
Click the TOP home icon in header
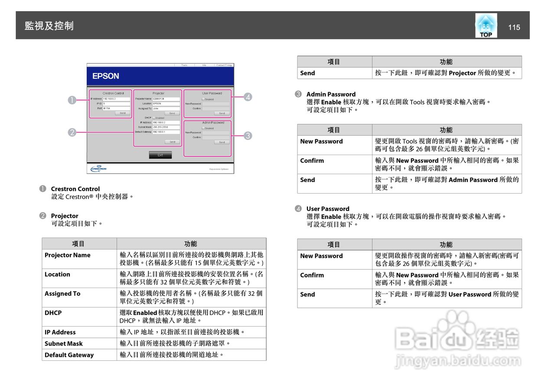click(486, 26)
